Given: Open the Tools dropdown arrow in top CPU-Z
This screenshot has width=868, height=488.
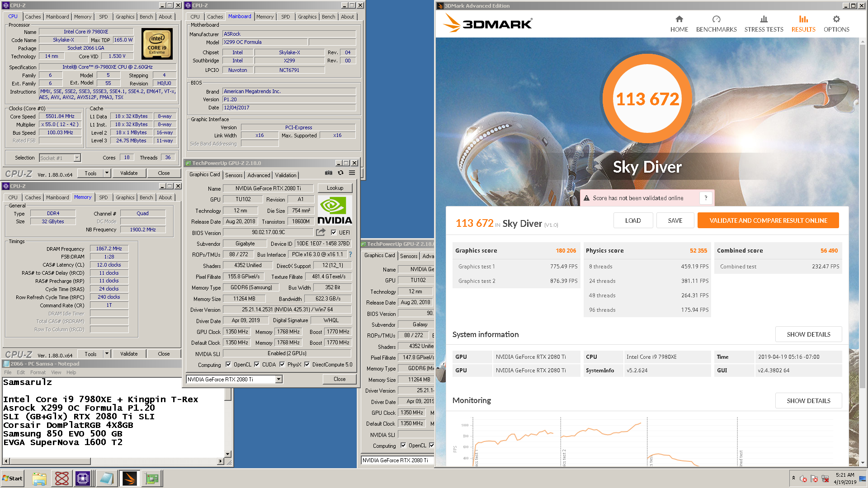Looking at the screenshot, I should [107, 173].
